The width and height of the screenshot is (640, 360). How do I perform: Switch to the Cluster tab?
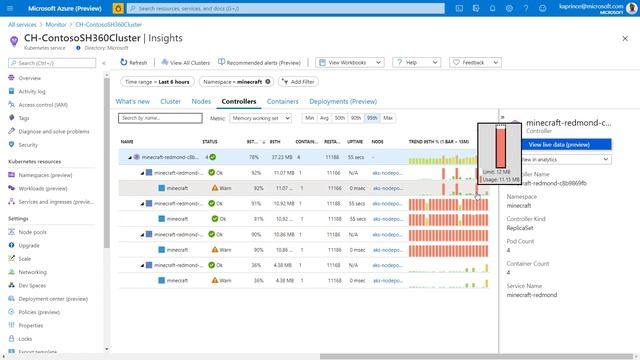click(170, 101)
